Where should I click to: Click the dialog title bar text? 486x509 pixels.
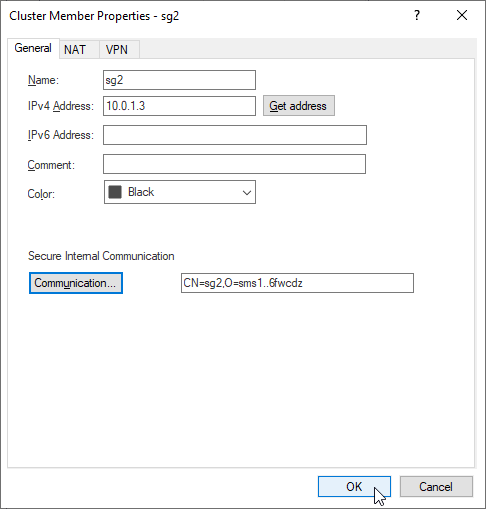(x=94, y=16)
